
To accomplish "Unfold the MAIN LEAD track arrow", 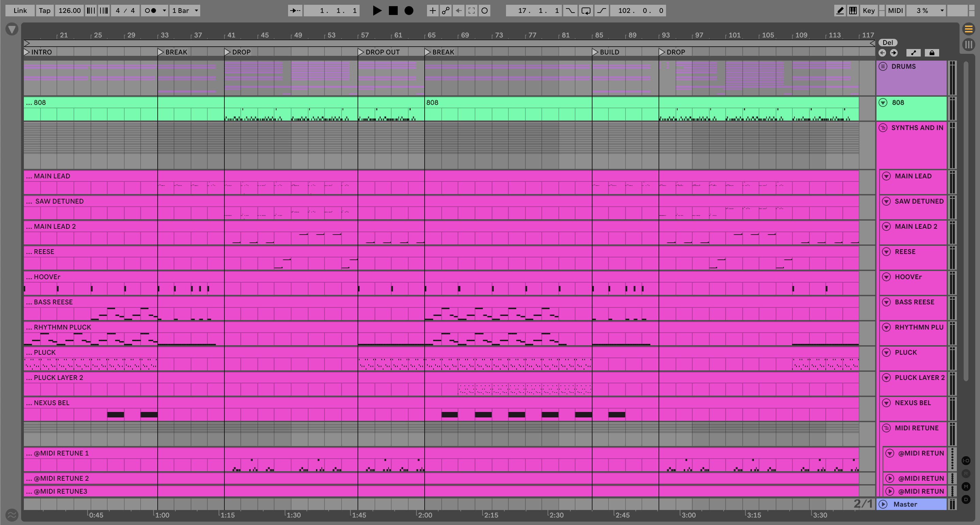I will pos(886,176).
